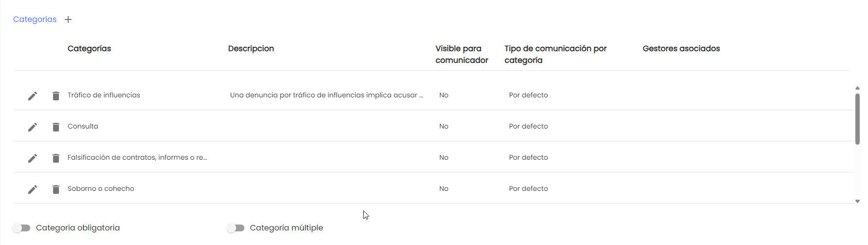
Task: Edit the Soborno o cohecho category
Action: [33, 189]
